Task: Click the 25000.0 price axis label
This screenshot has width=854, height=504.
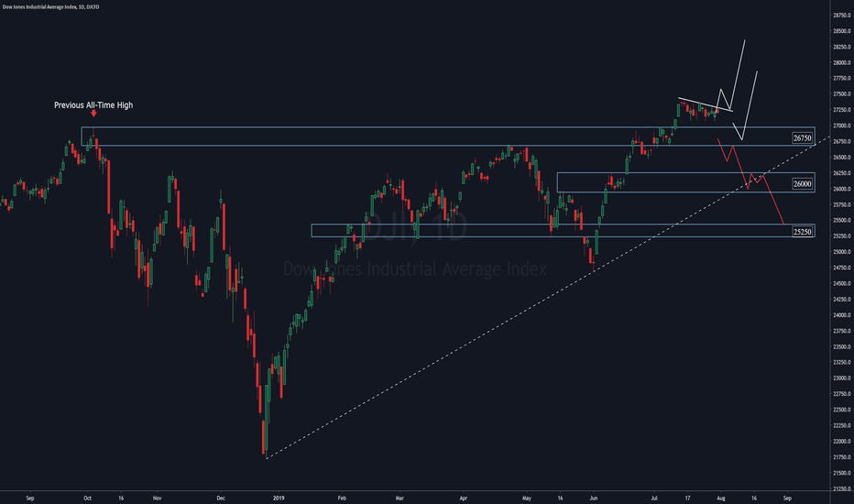Action: [x=841, y=252]
